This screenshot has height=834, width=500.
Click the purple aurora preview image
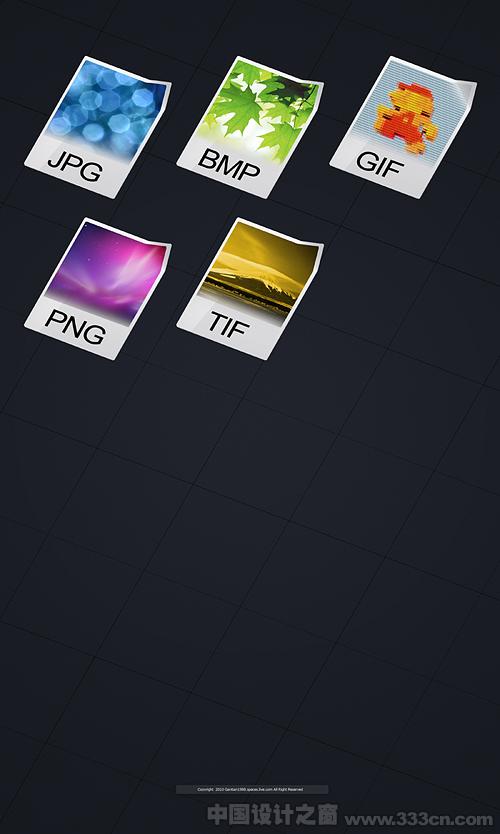[109, 271]
